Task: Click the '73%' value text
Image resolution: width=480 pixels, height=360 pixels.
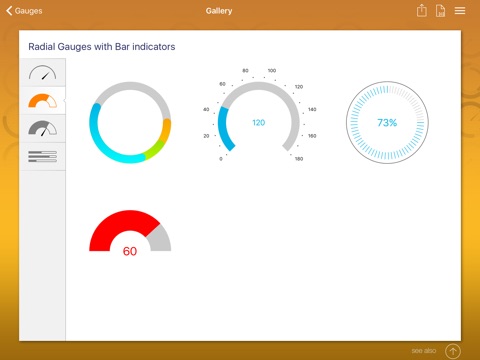Action: point(387,123)
